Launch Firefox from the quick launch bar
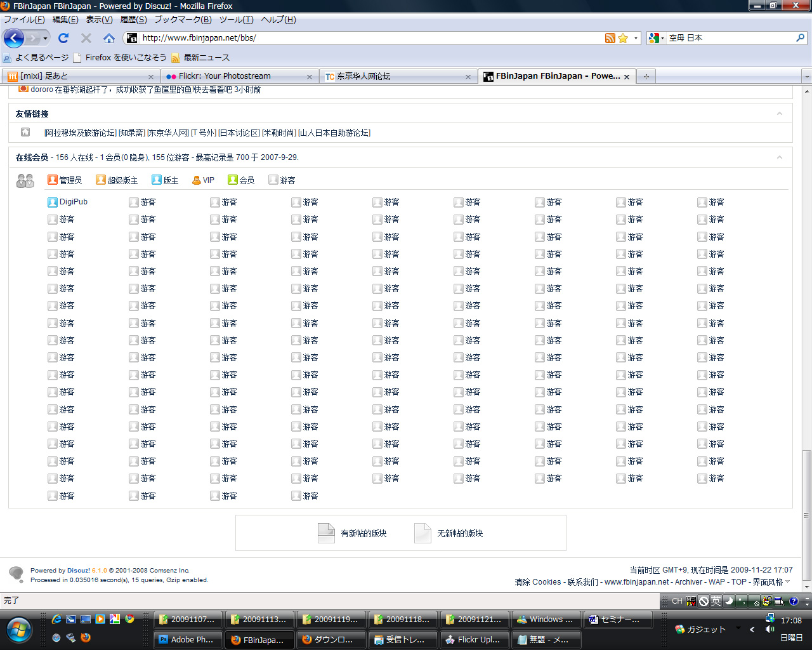The width and height of the screenshot is (812, 650). [x=86, y=637]
